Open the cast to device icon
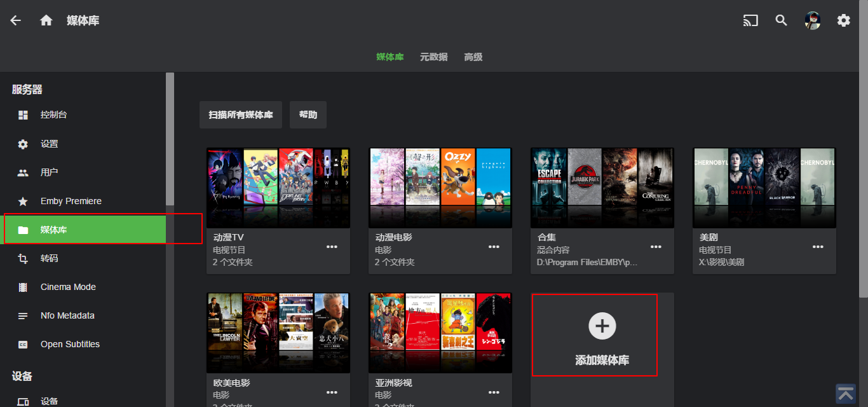 [x=750, y=20]
